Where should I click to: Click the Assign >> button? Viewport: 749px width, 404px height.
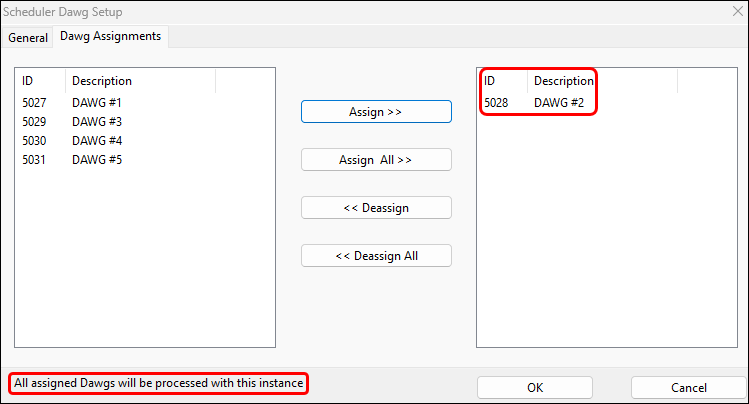(376, 112)
